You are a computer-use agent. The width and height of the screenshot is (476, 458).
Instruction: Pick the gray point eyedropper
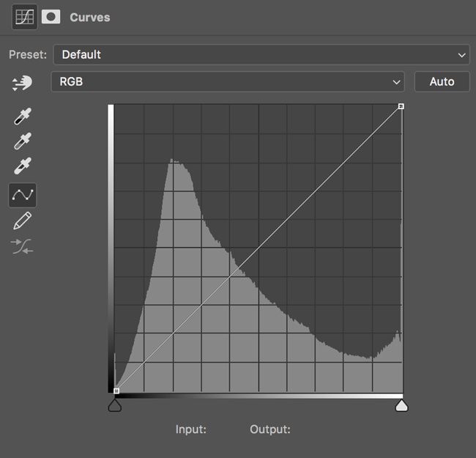23,141
